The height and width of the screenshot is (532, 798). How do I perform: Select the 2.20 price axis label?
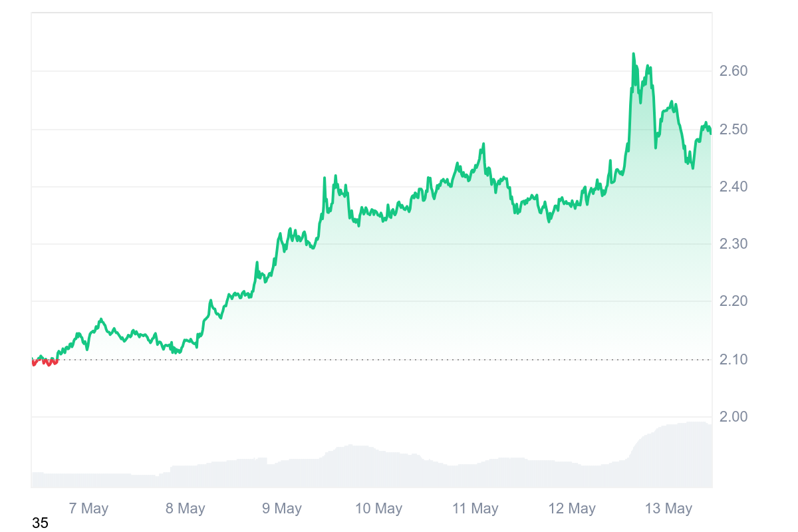(734, 301)
